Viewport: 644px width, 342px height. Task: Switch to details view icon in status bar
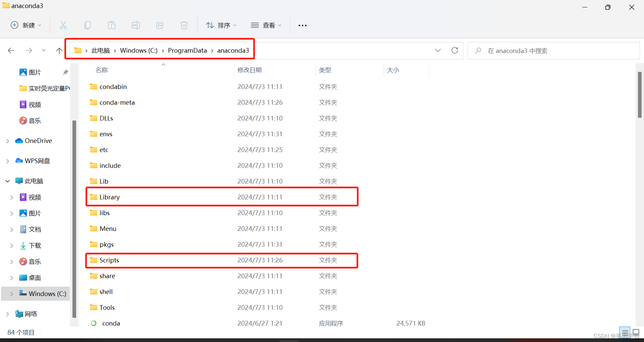click(625, 332)
